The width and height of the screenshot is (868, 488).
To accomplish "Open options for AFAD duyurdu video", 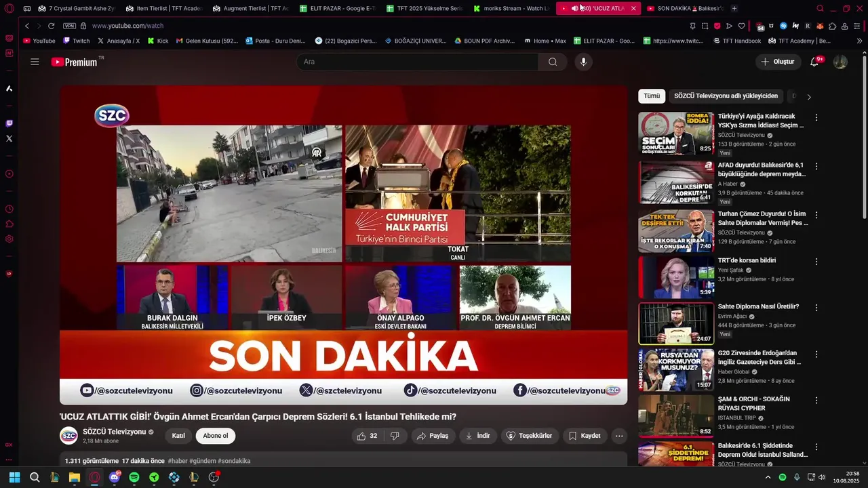I will (x=816, y=166).
